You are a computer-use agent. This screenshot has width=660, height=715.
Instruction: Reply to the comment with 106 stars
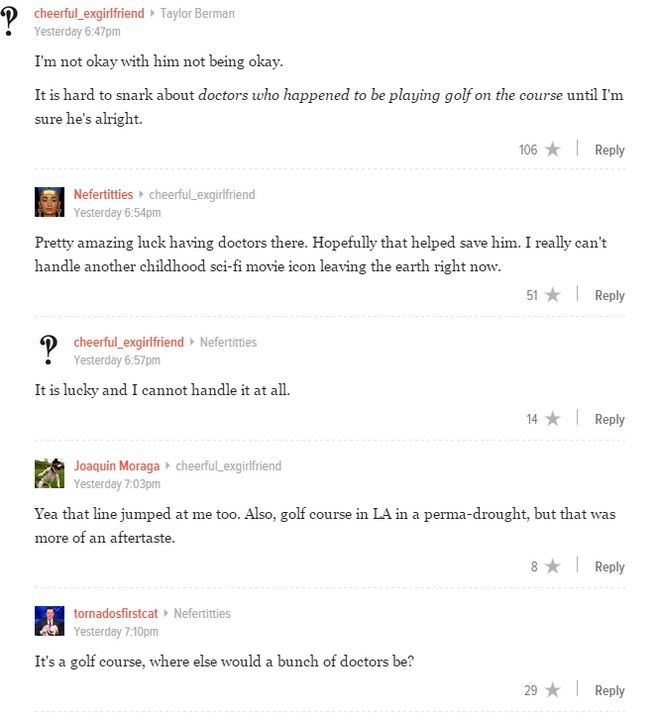(609, 150)
